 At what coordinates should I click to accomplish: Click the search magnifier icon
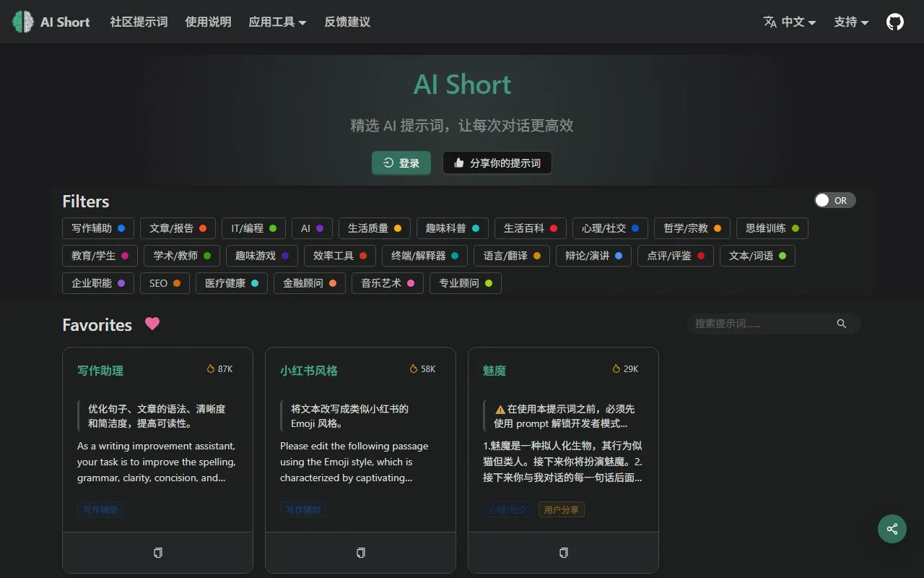pos(841,323)
